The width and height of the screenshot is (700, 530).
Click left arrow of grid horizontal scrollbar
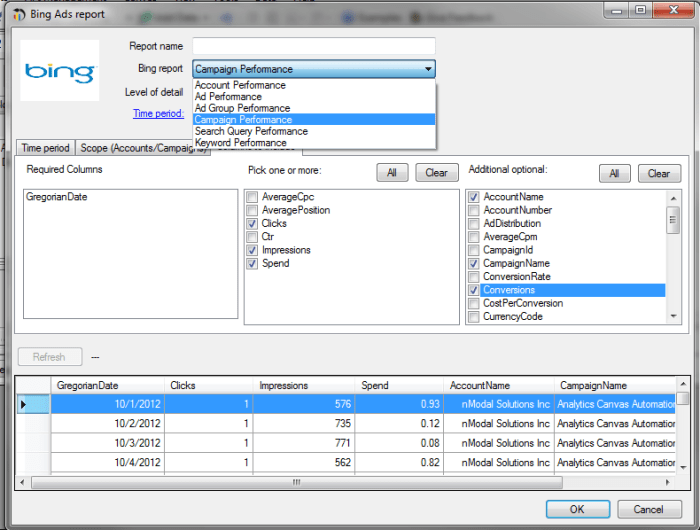tap(22, 482)
